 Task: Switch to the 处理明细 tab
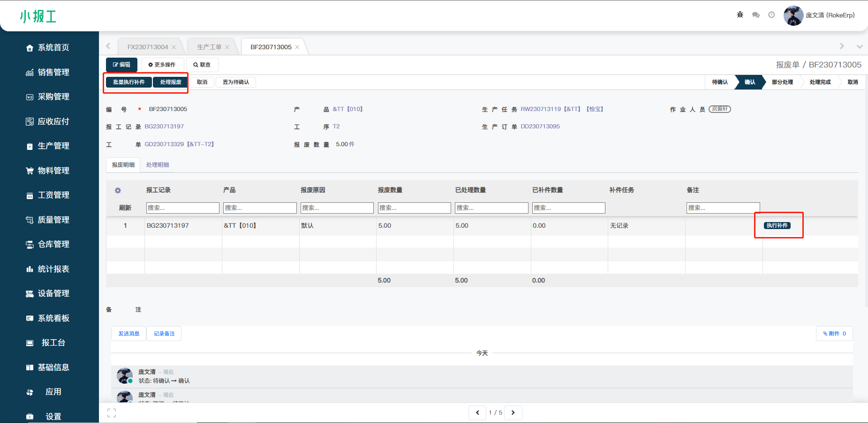158,165
